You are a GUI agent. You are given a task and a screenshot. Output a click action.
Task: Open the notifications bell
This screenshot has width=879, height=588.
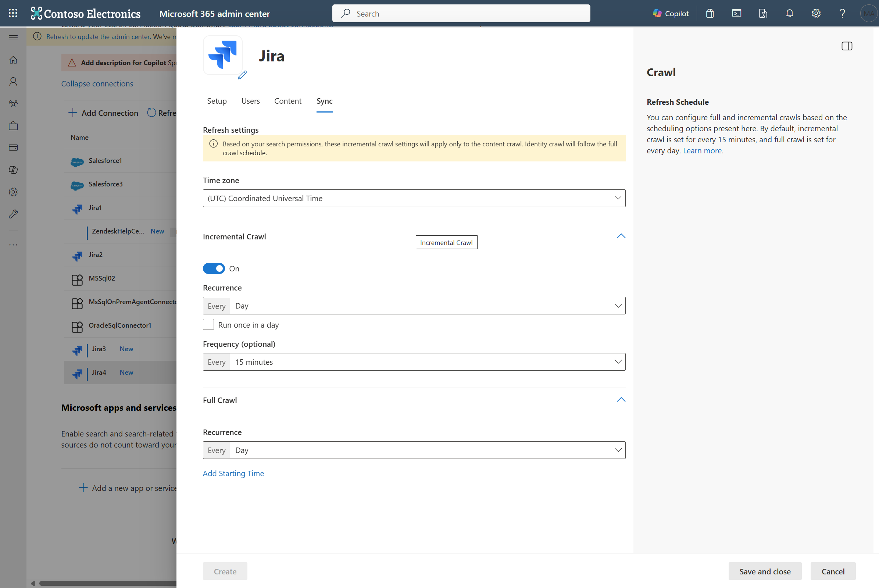click(789, 14)
